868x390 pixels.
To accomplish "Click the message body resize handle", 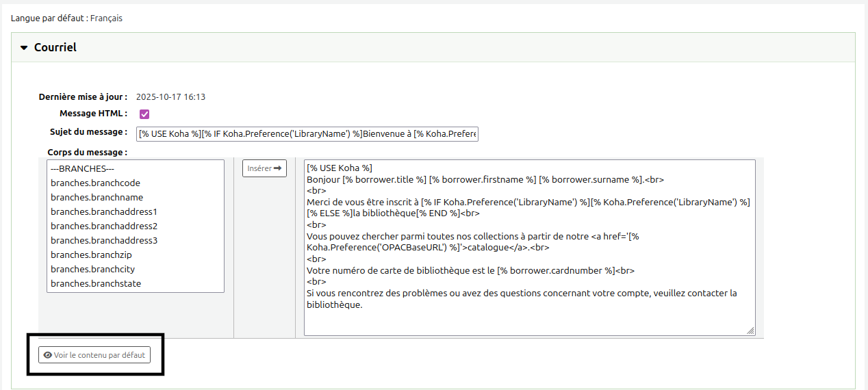I will pos(750,330).
